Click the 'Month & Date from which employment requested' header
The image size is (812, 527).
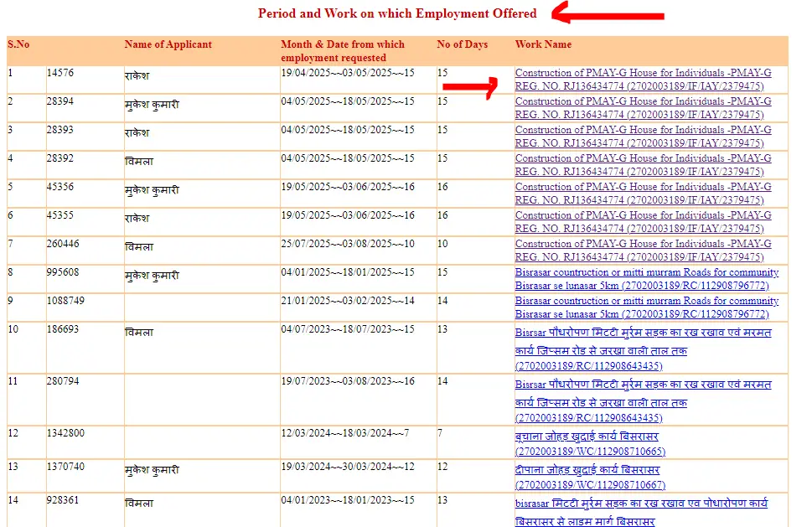pyautogui.click(x=342, y=51)
